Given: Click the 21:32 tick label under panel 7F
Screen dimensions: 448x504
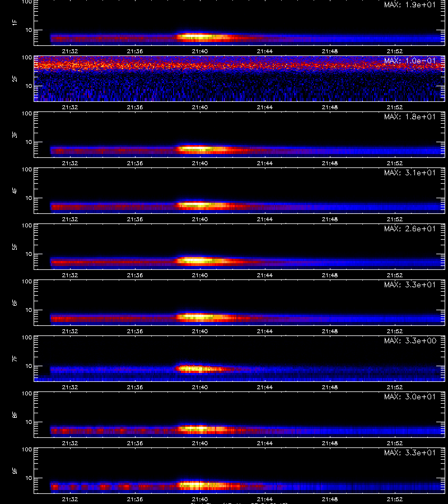Looking at the screenshot, I should tap(70, 387).
